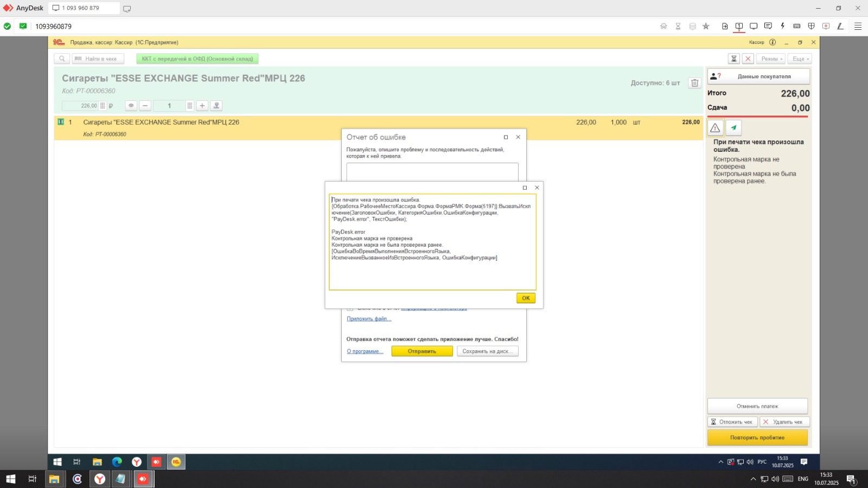The width and height of the screenshot is (868, 488).
Task: Click AnyDesk display settings monitor icon
Action: coord(754,26)
